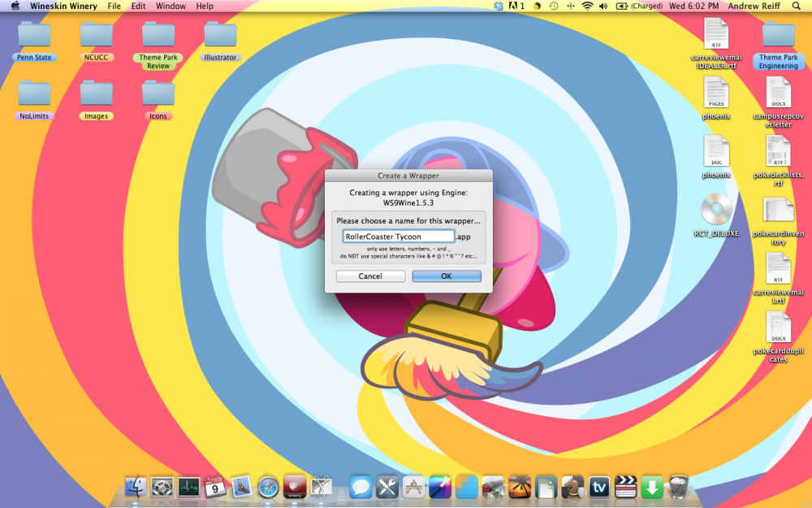Open the volume control in menu bar
812x508 pixels.
[603, 6]
